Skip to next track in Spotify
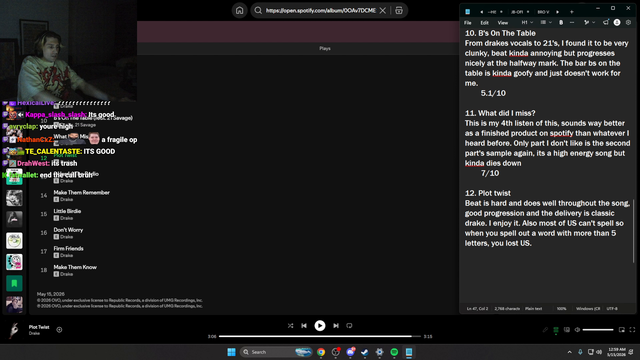Image resolution: width=640 pixels, height=360 pixels. click(x=336, y=326)
